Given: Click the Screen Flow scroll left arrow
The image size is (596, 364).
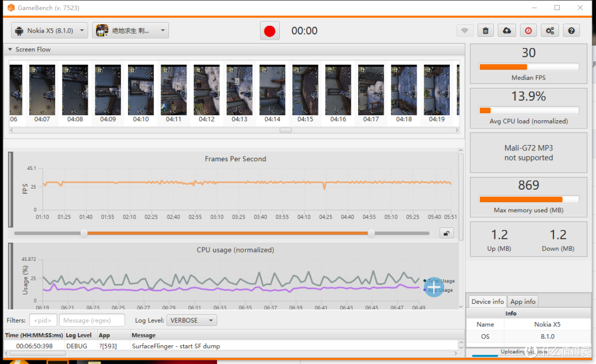Looking at the screenshot, I should pos(12,130).
